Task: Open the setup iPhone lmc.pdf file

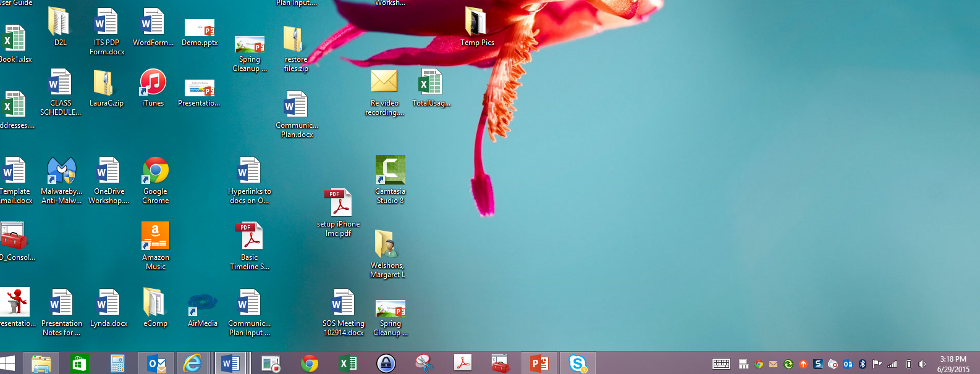Action: coord(338,204)
